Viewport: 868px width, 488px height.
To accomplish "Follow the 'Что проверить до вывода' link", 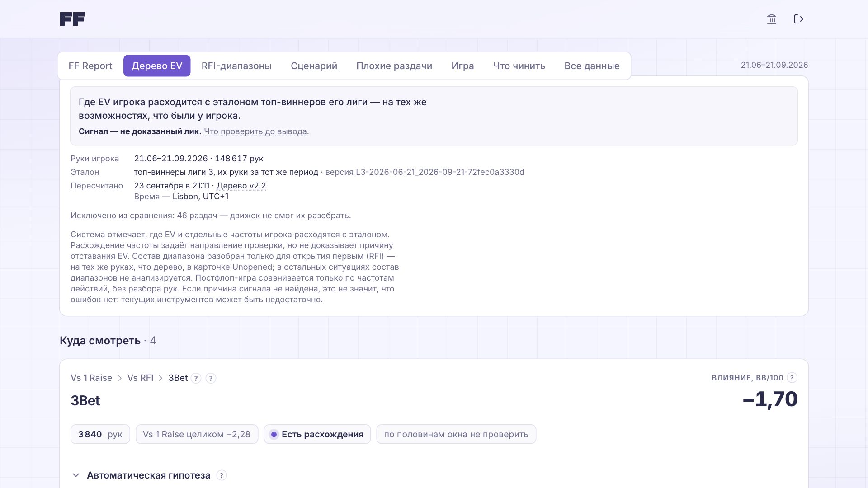I will (x=255, y=131).
